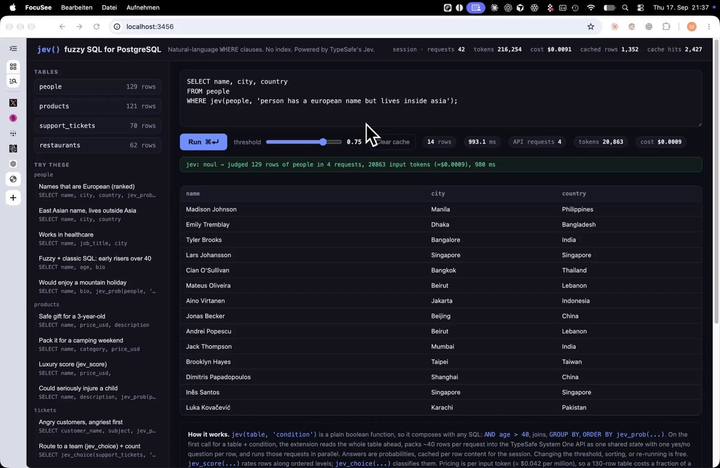This screenshot has width=720, height=468.
Task: Click the site info icon before localhost URL
Action: click(x=117, y=27)
